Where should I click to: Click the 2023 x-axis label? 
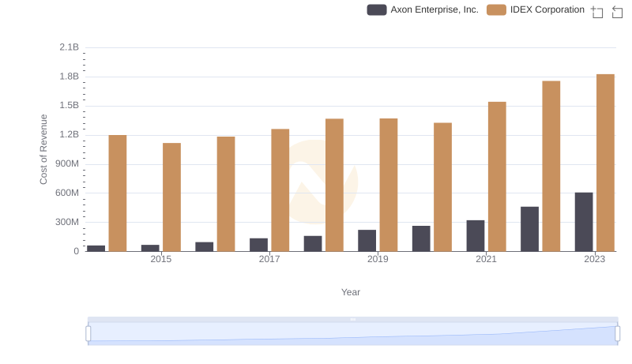[595, 259]
